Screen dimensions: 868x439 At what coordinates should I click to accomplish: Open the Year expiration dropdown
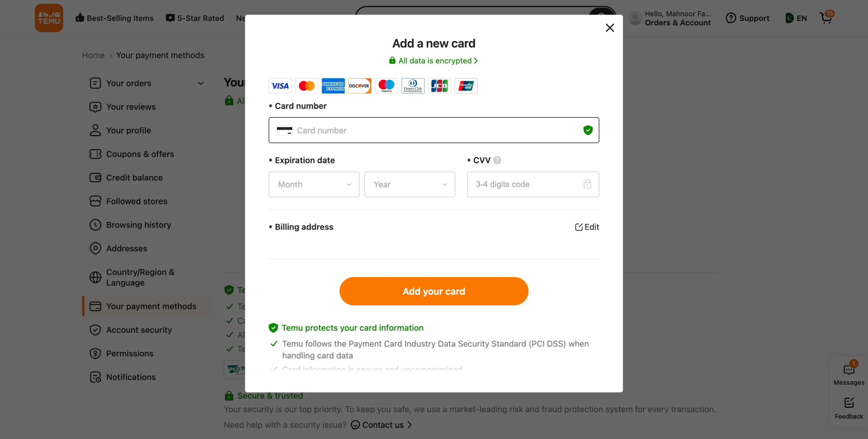point(409,184)
